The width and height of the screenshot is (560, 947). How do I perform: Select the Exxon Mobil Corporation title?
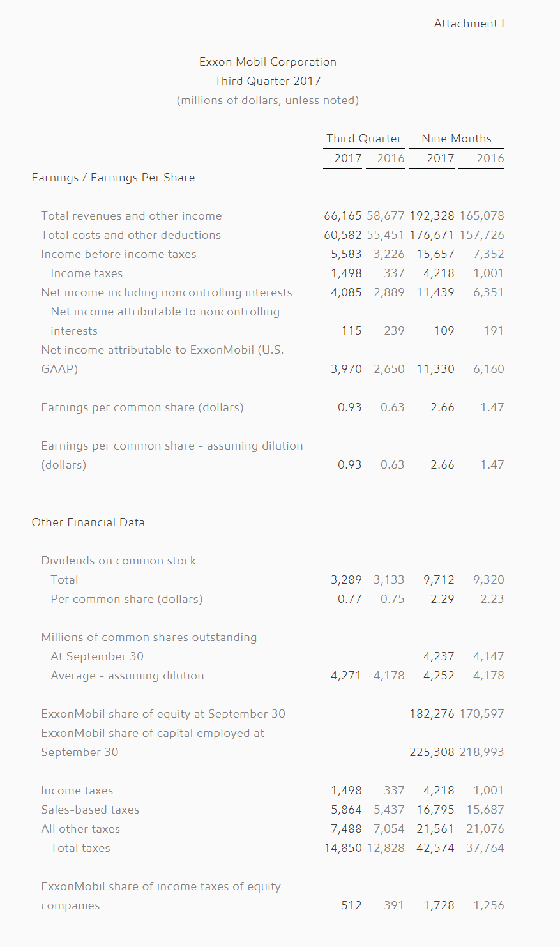click(268, 62)
